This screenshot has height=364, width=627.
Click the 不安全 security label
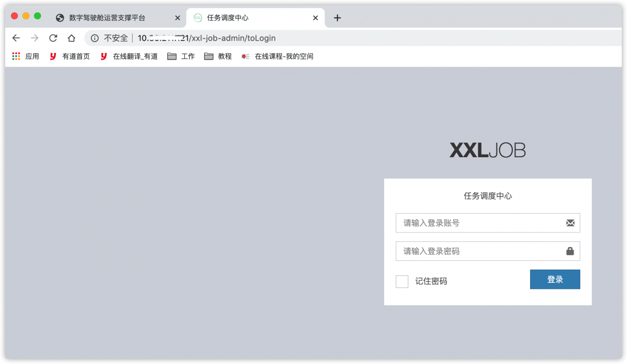[x=116, y=38]
